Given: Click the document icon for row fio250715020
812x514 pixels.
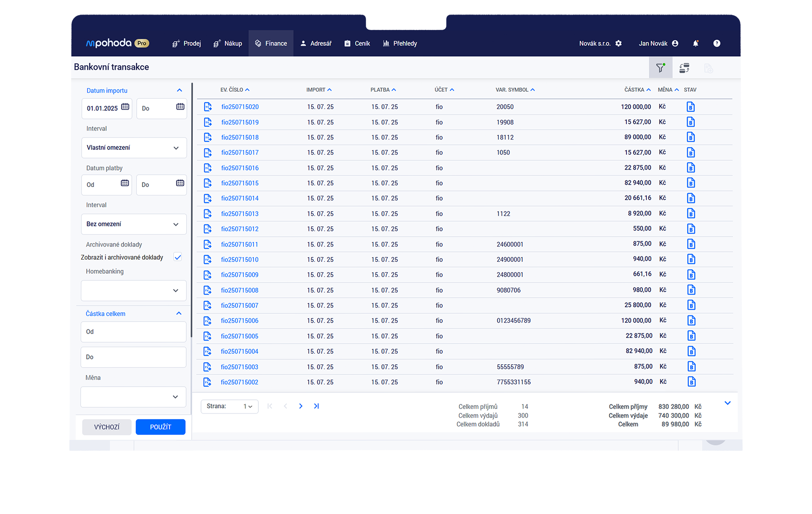Looking at the screenshot, I should [208, 107].
